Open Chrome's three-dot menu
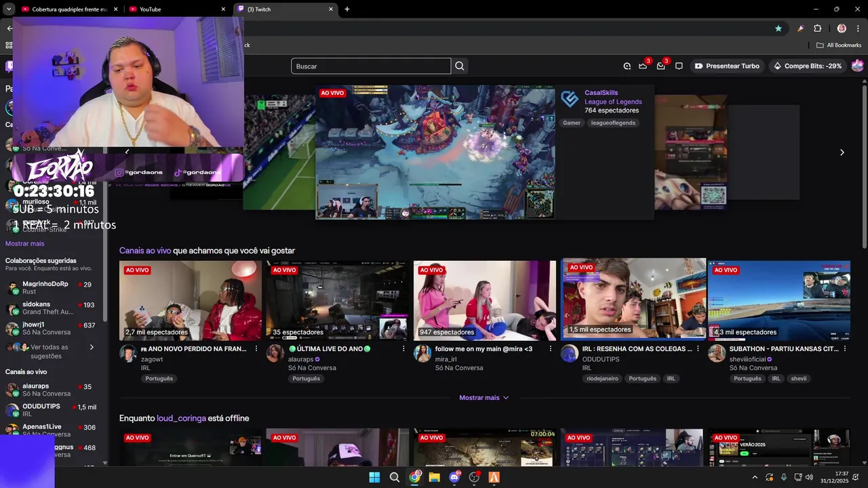Screen dimensions: 868x488 pyautogui.click(x=859, y=28)
